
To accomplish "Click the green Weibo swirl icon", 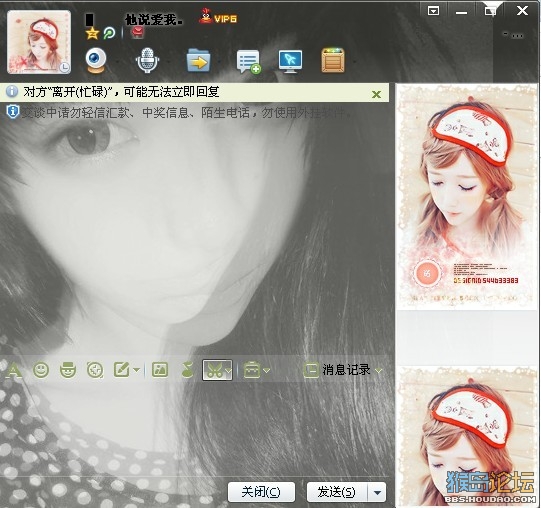I will pyautogui.click(x=109, y=33).
